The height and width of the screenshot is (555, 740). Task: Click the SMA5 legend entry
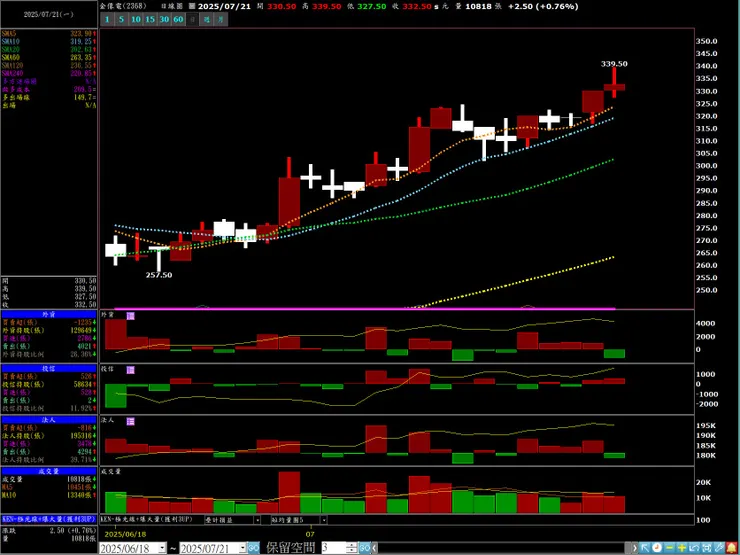tap(49, 34)
